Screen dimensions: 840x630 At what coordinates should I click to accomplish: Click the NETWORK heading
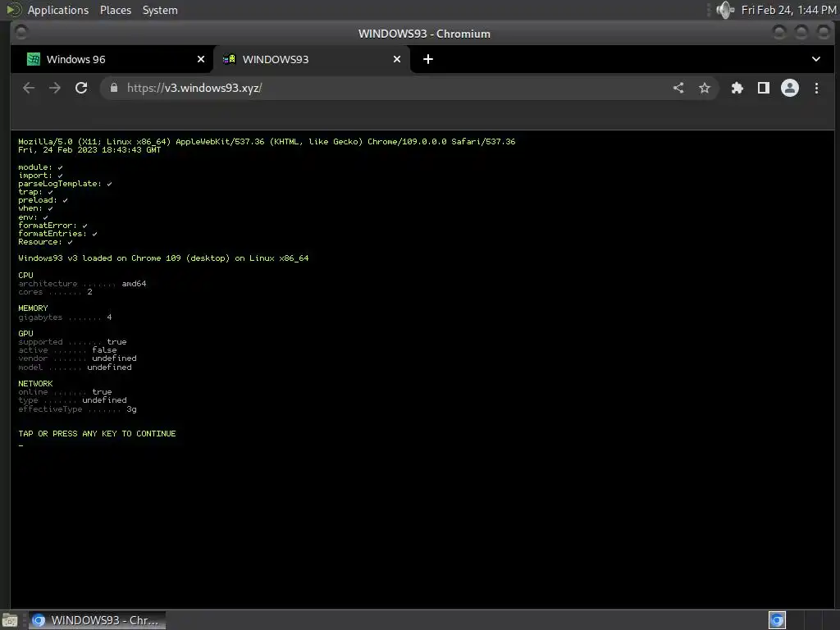click(x=35, y=384)
